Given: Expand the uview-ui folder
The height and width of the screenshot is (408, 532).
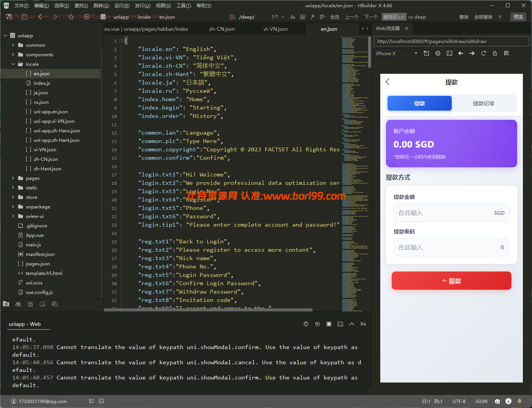Looking at the screenshot, I should pos(13,216).
